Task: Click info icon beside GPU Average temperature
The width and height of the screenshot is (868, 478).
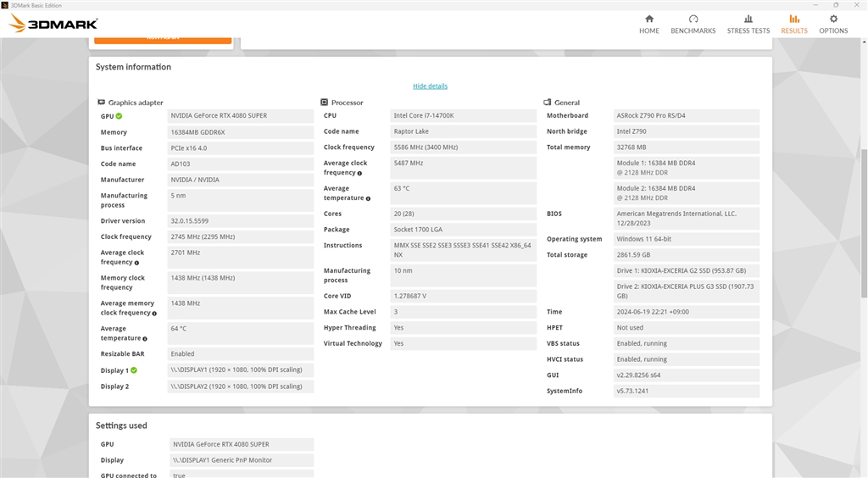Action: click(145, 339)
